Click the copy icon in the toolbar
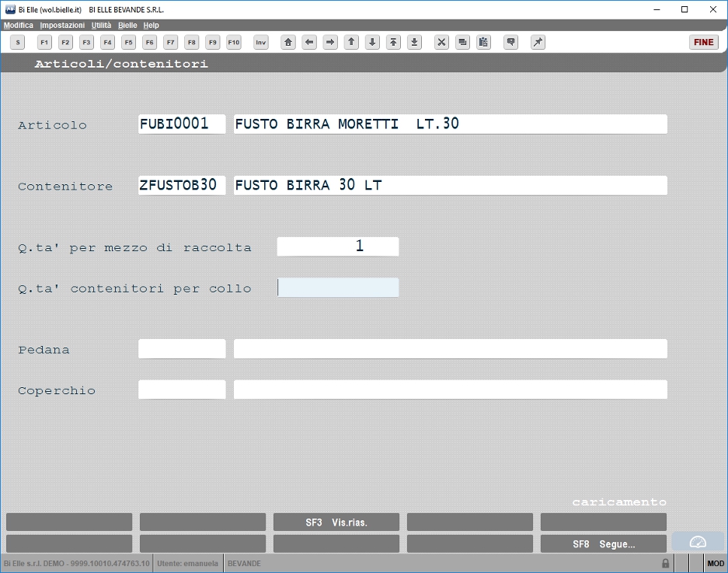The image size is (728, 573). point(462,42)
